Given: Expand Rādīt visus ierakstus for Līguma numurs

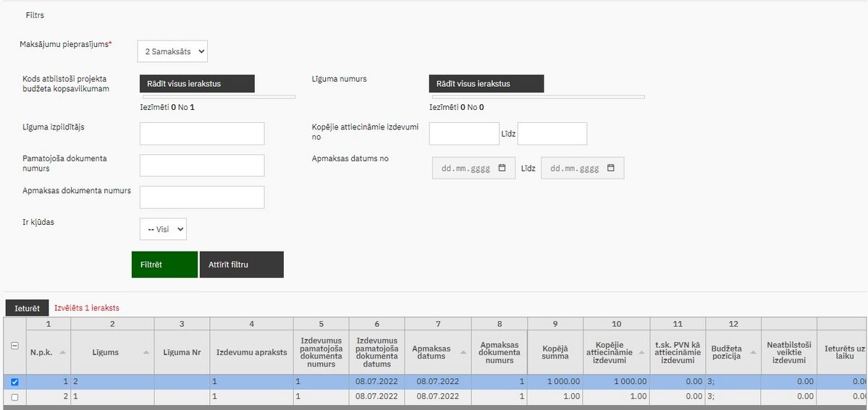Looking at the screenshot, I should 486,84.
